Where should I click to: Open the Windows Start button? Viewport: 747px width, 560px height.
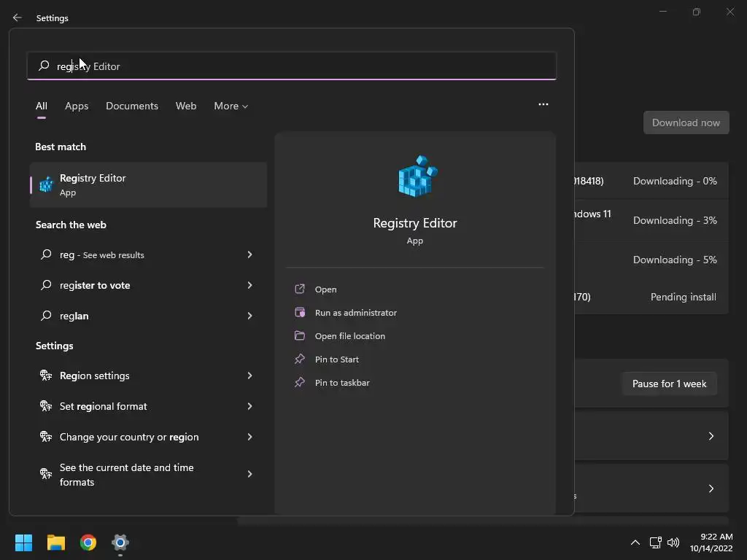coord(23,542)
